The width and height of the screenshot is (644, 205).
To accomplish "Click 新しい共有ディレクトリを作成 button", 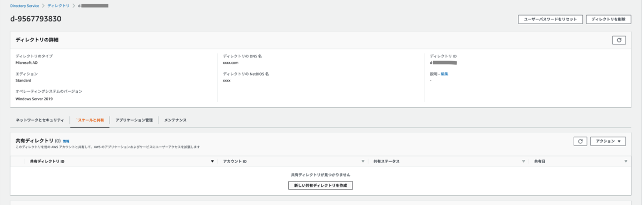I will pos(320,186).
